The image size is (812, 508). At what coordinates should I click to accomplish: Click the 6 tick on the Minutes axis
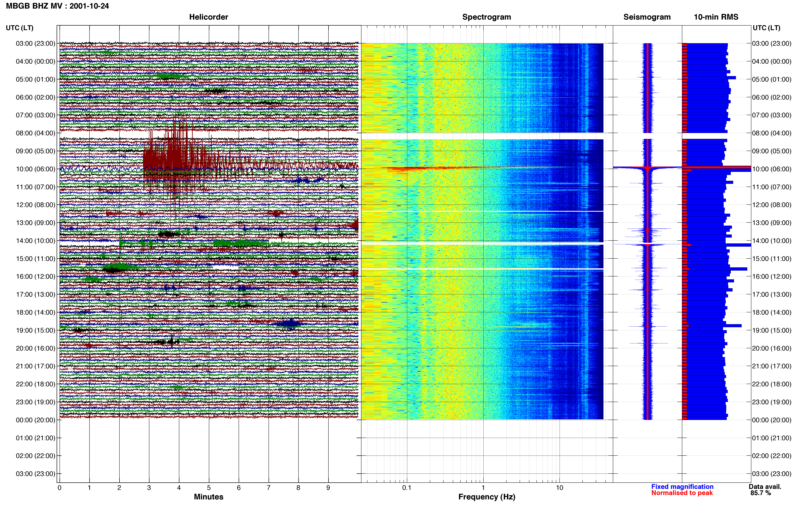[239, 488]
